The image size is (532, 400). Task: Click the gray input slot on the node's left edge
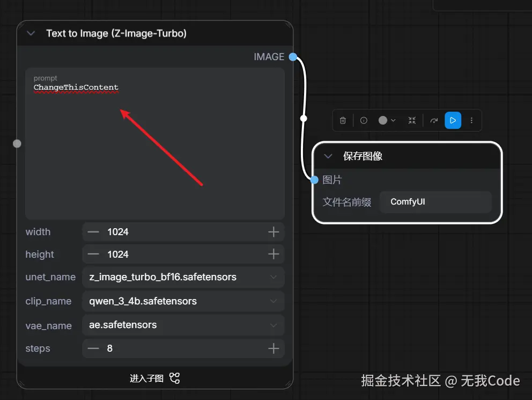(x=17, y=144)
